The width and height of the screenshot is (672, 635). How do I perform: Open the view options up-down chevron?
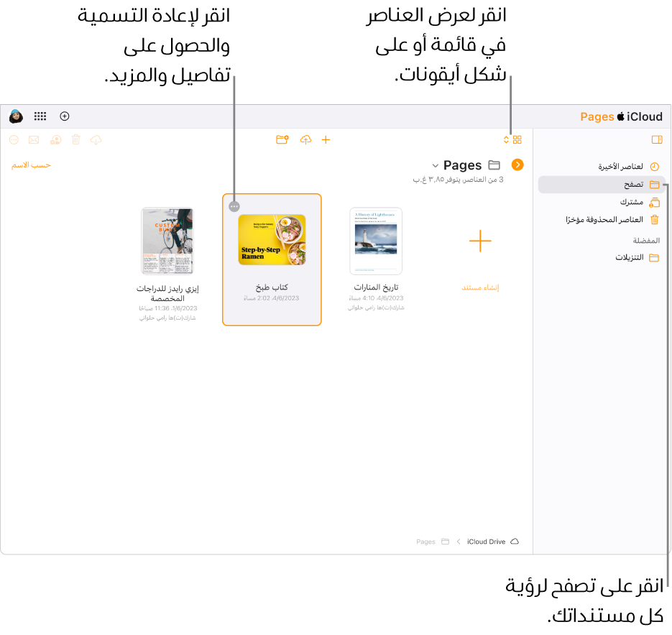click(506, 140)
